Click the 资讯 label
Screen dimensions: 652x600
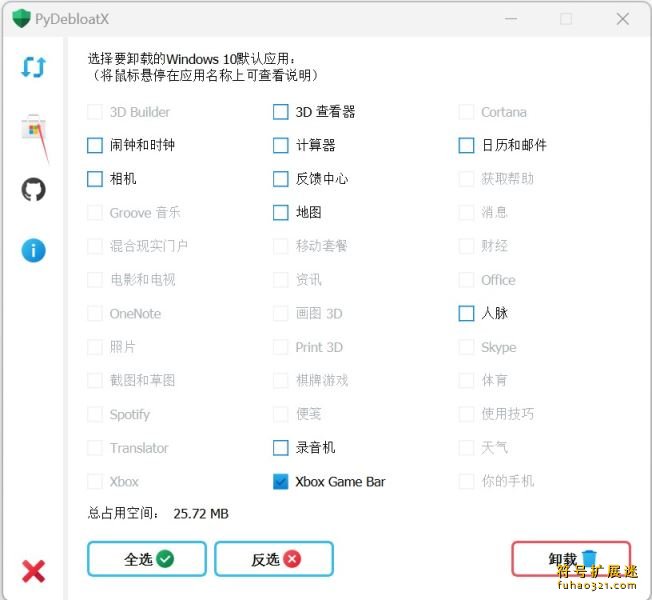pyautogui.click(x=309, y=280)
